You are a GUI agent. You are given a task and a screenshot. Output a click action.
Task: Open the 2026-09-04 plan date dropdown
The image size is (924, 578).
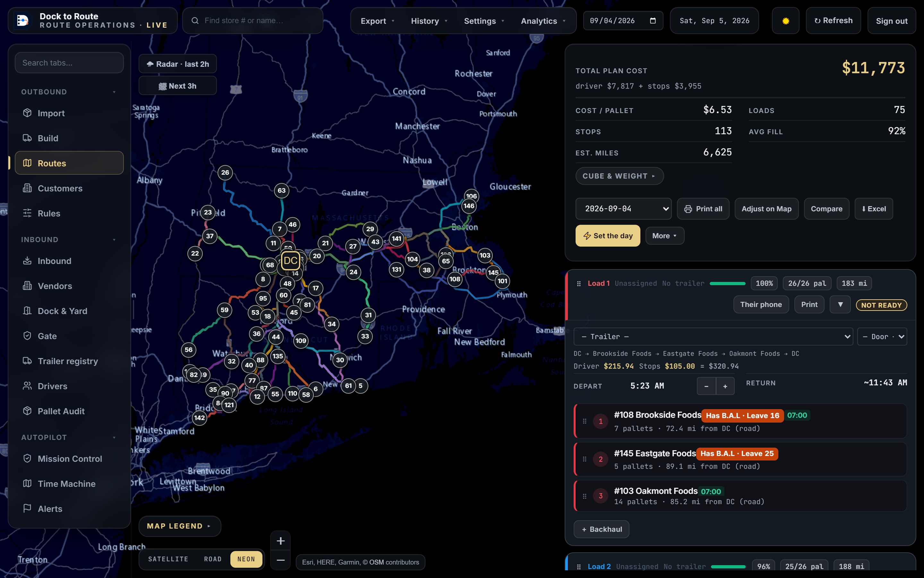click(623, 209)
